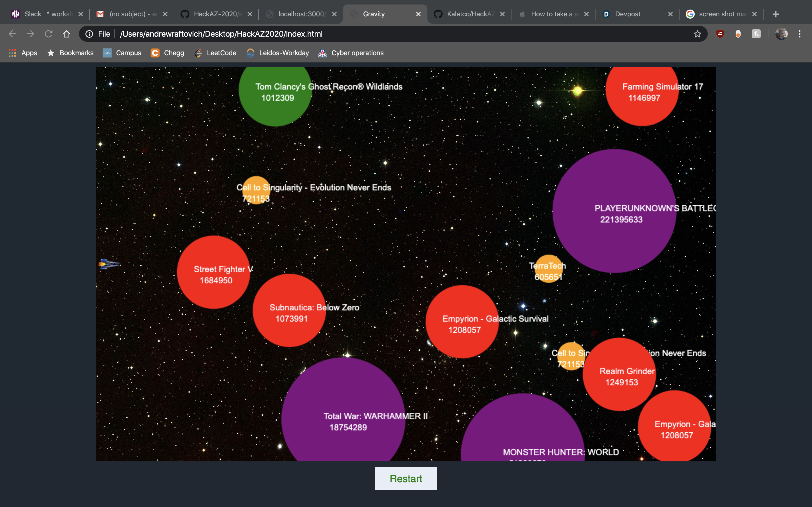
Task: Open new tab with plus icon
Action: (775, 14)
